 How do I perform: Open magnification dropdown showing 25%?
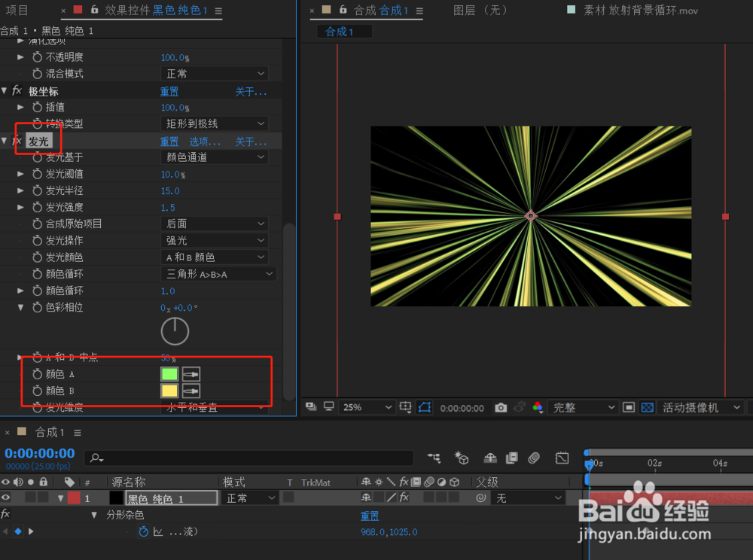click(x=367, y=407)
